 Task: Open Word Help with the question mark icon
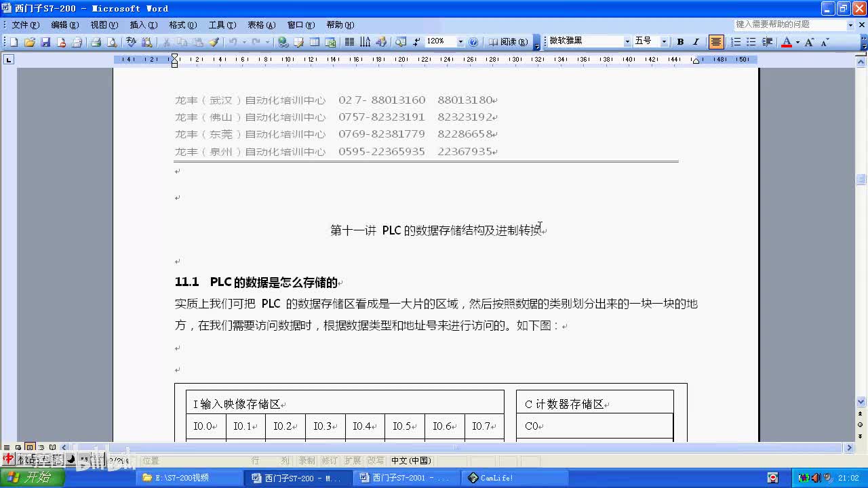coord(473,42)
